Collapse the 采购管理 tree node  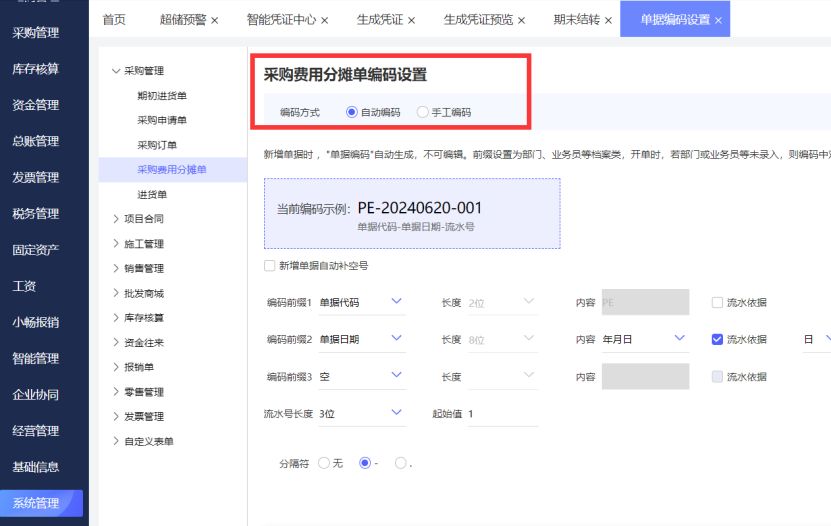116,71
